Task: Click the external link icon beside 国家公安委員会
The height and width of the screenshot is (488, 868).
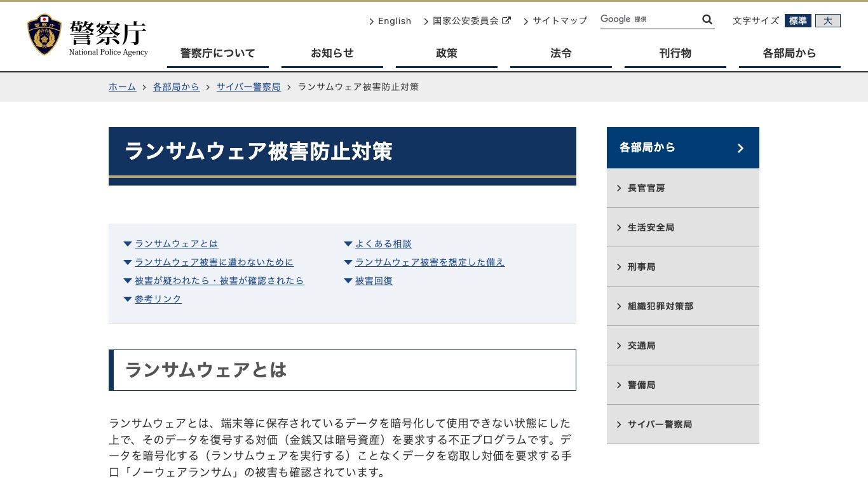Action: (x=506, y=20)
